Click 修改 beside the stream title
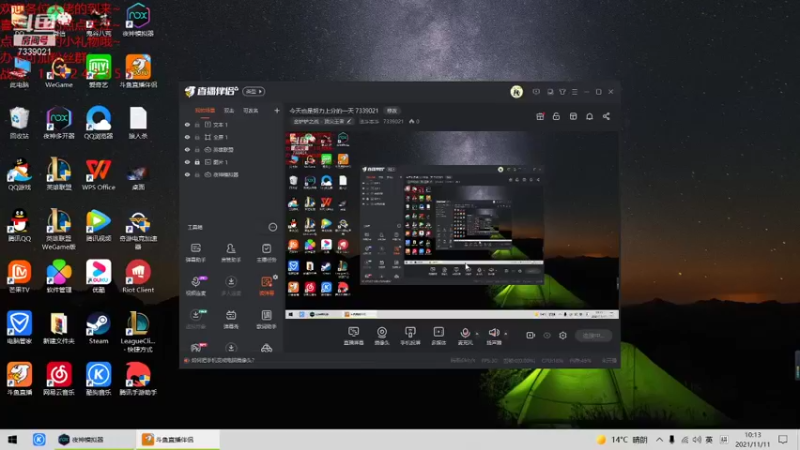 392,111
